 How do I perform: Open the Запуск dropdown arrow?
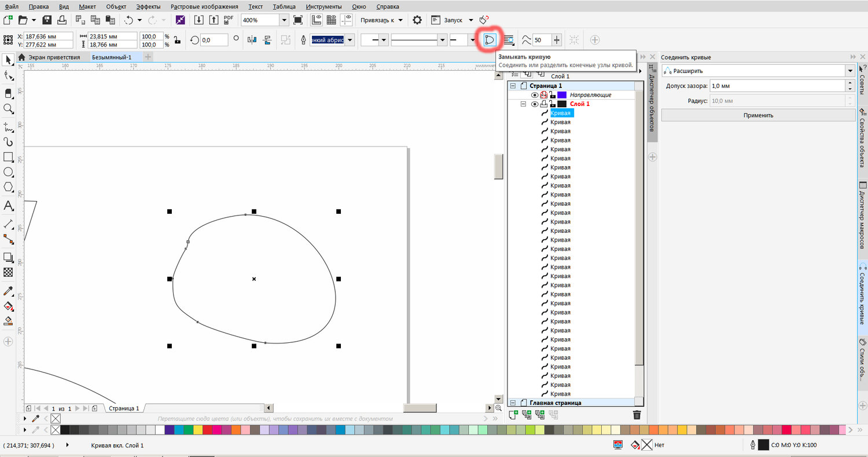(x=470, y=20)
